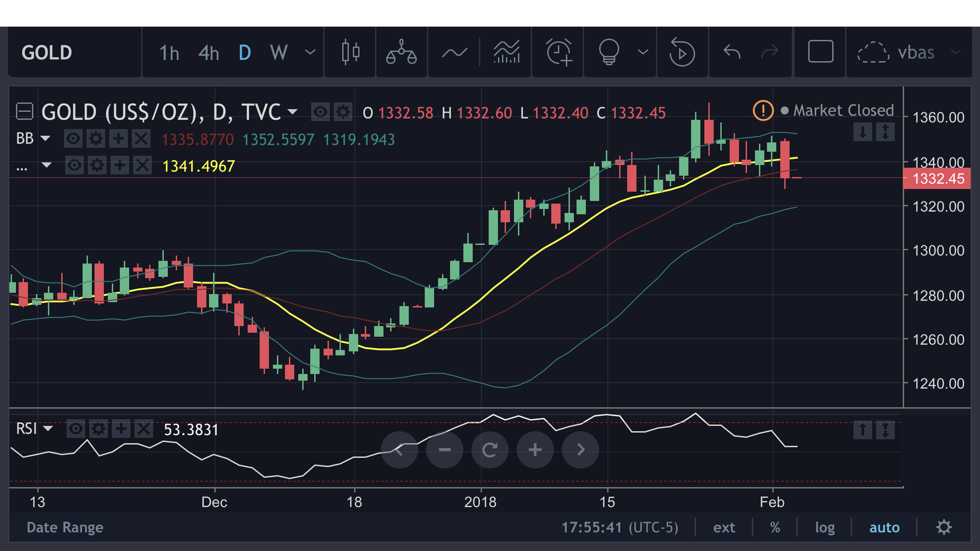Viewport: 980px width, 551px height.
Task: Undo the last chart action
Action: [732, 52]
